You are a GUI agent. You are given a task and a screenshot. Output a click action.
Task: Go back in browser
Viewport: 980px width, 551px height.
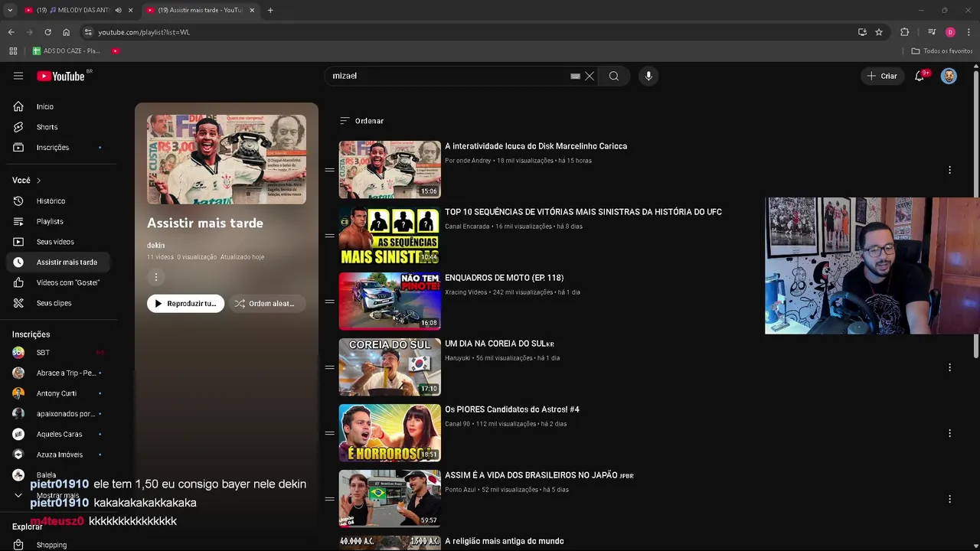tap(11, 32)
